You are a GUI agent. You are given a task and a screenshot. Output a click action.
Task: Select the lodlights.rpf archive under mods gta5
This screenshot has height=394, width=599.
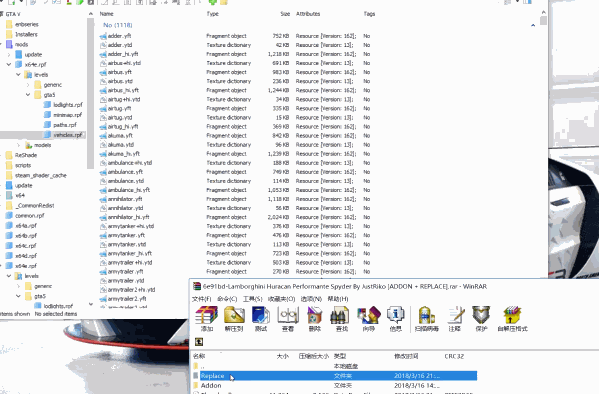click(x=63, y=105)
